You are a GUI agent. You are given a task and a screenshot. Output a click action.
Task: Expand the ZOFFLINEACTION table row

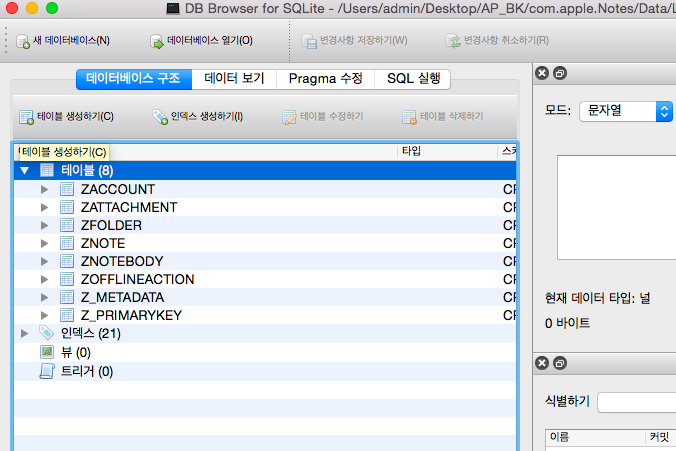point(44,279)
